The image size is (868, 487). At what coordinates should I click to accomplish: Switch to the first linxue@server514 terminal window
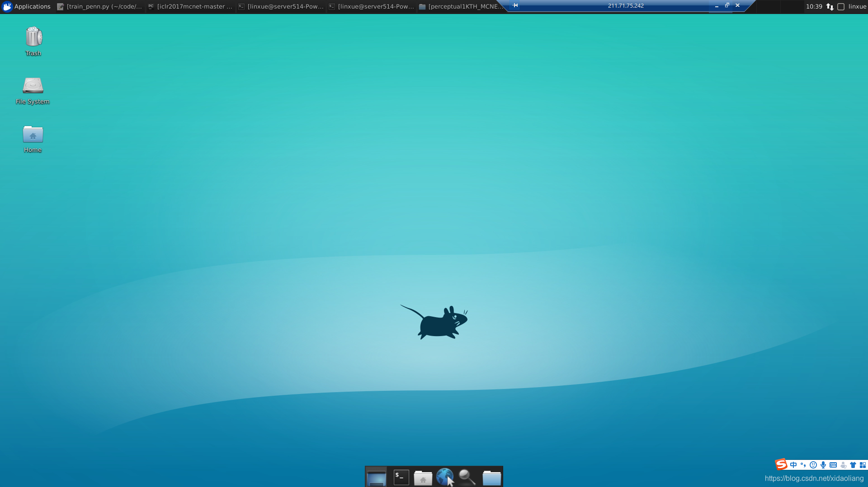pyautogui.click(x=281, y=6)
